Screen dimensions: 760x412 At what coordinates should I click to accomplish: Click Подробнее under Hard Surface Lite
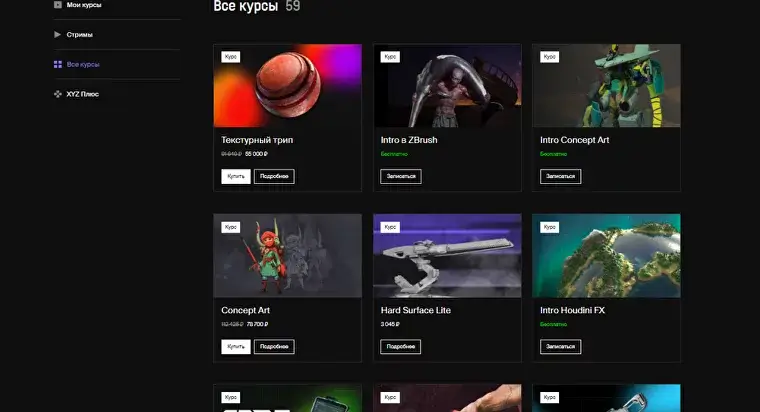pos(400,346)
